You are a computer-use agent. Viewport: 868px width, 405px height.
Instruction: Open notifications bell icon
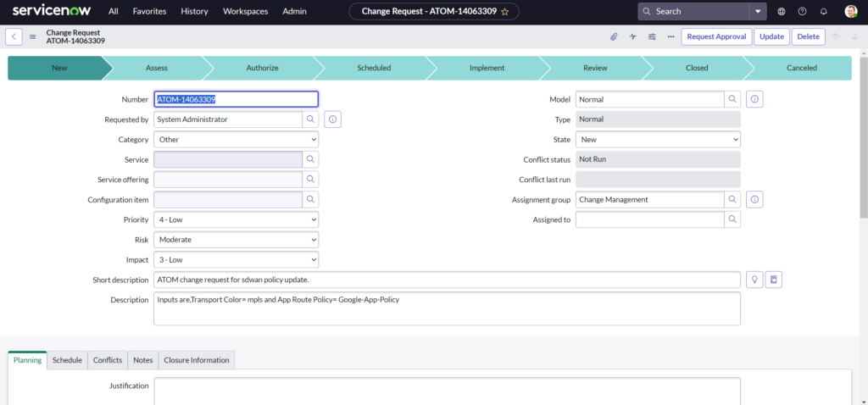pos(824,12)
